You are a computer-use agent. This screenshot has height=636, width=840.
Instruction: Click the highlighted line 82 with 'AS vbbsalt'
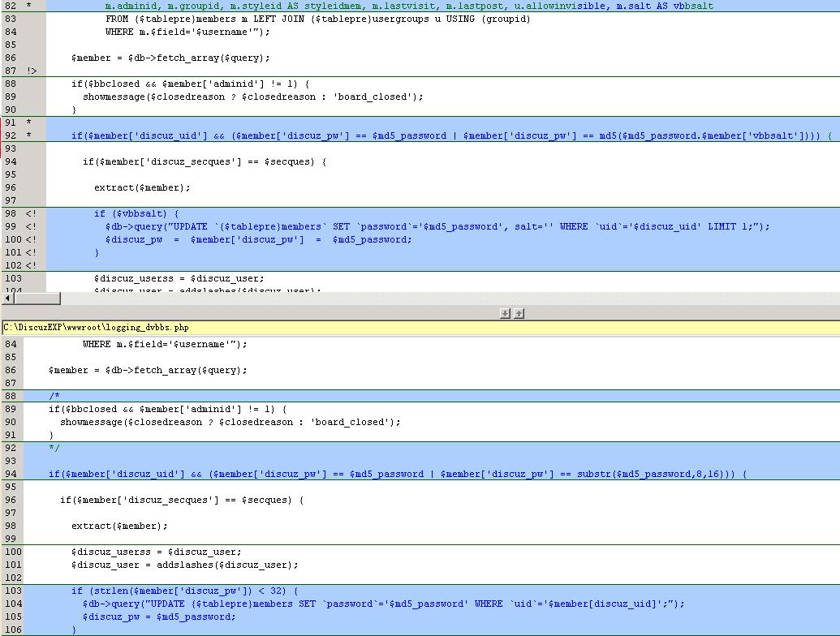click(x=409, y=6)
